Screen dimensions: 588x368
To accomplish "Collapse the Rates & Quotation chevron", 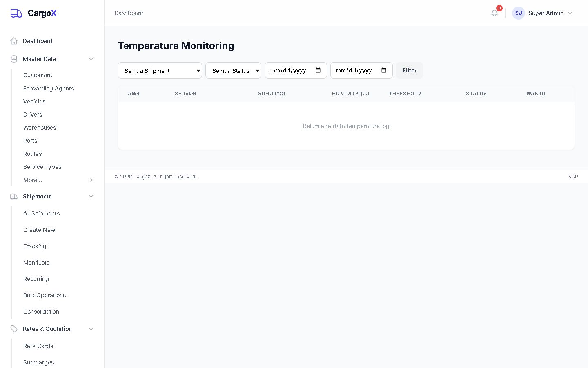I will [x=91, y=329].
